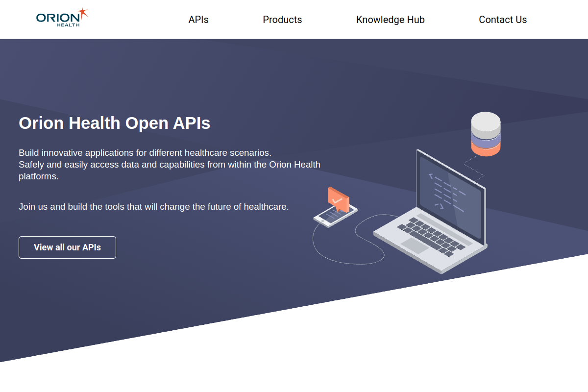Click the View all our APIs button
This screenshot has width=588, height=392.
67,247
